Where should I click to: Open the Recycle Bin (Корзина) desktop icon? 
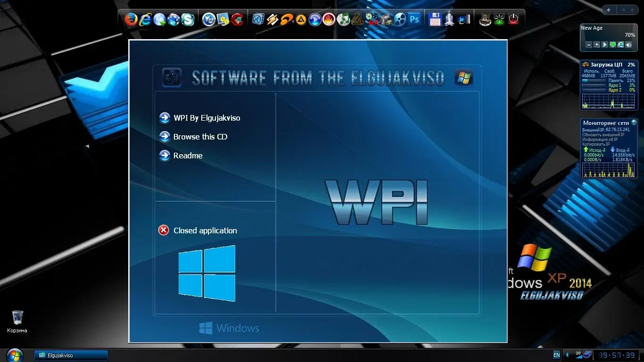pos(17,321)
